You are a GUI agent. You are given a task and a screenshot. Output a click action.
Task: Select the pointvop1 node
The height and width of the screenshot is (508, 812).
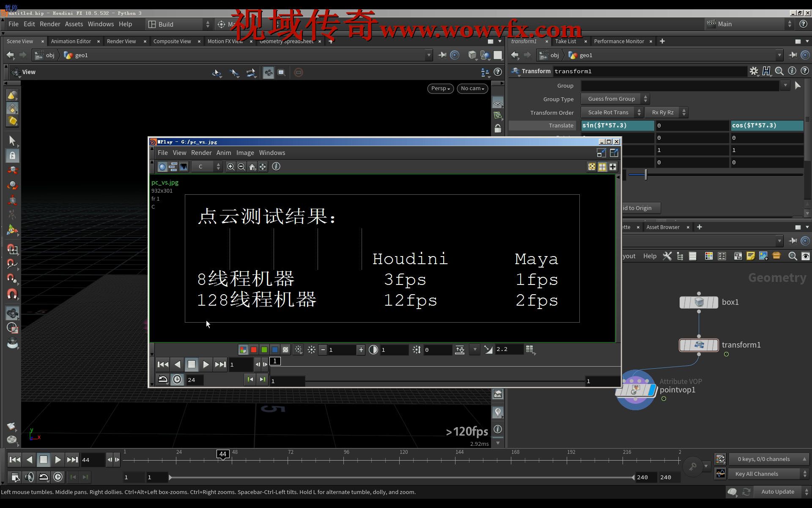tap(636, 390)
